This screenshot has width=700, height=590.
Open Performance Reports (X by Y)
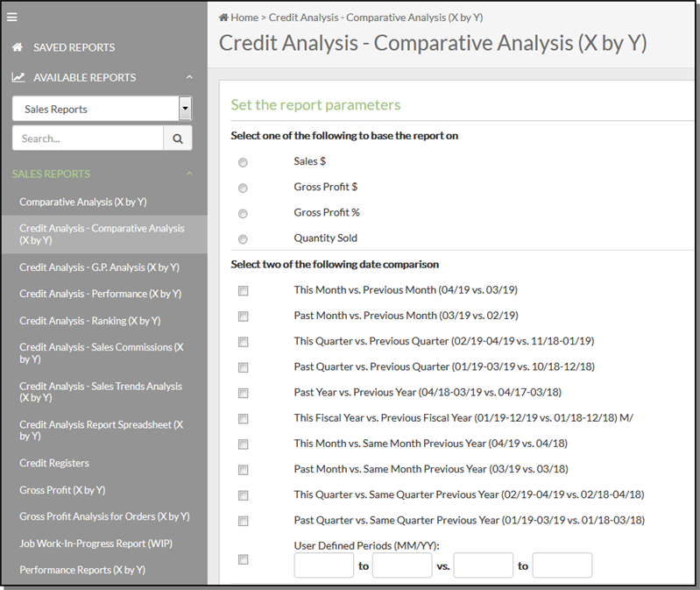pos(82,570)
